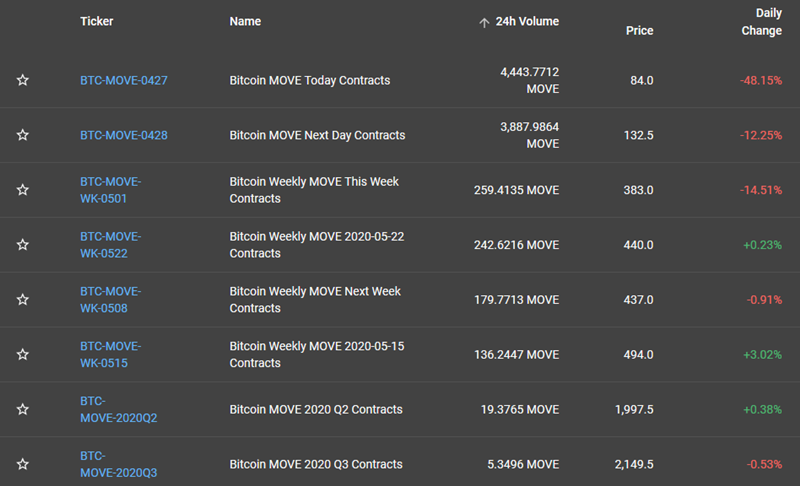This screenshot has width=800, height=486.
Task: Star the BTC-MOVE-2020Q2 contract
Action: click(x=22, y=409)
